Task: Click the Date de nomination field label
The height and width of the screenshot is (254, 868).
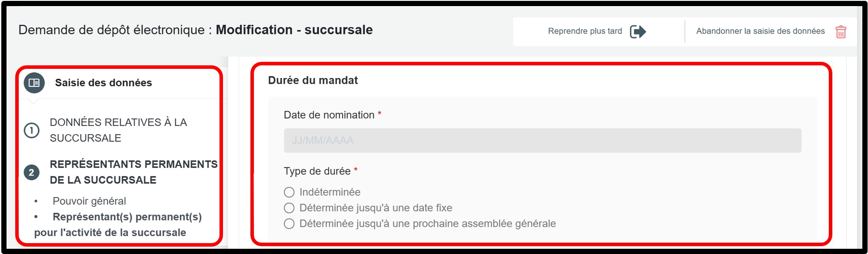Action: [x=329, y=115]
